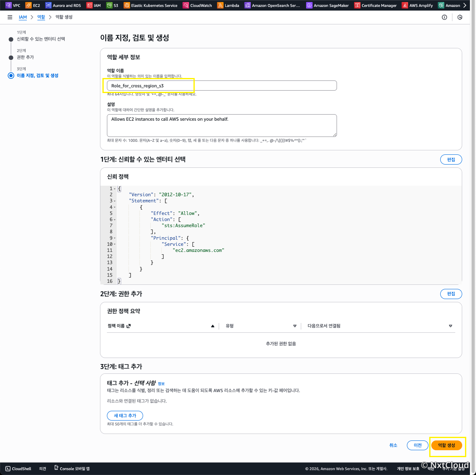Viewport: 476px width, 475px height.
Task: Open the Lambda shortcut icon
Action: click(220, 5)
